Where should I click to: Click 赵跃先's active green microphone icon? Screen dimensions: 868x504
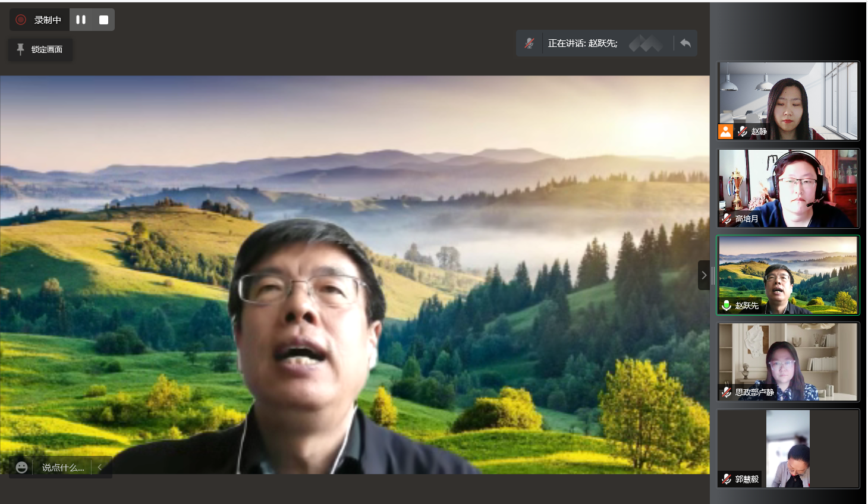tap(725, 305)
